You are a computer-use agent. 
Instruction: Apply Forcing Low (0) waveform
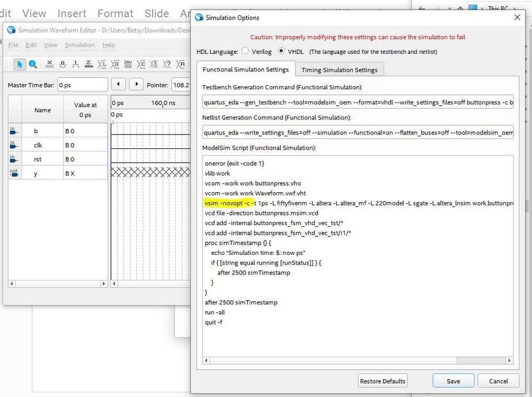pyautogui.click(x=63, y=64)
